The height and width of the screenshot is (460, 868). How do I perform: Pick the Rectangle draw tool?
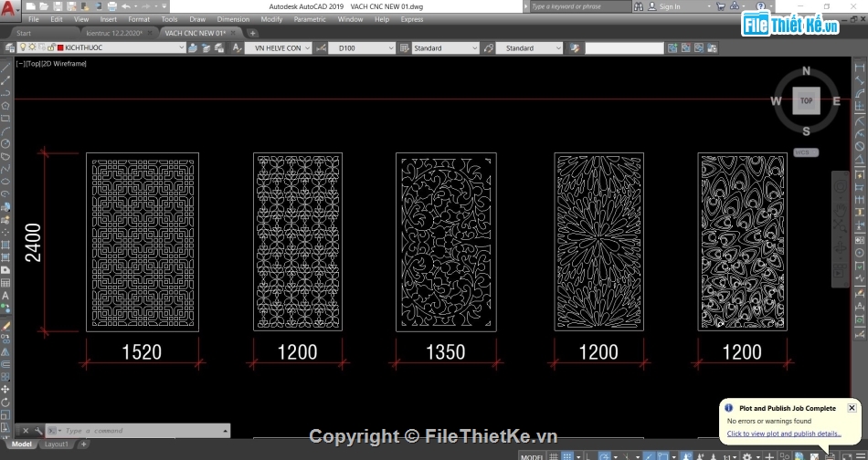click(x=5, y=119)
